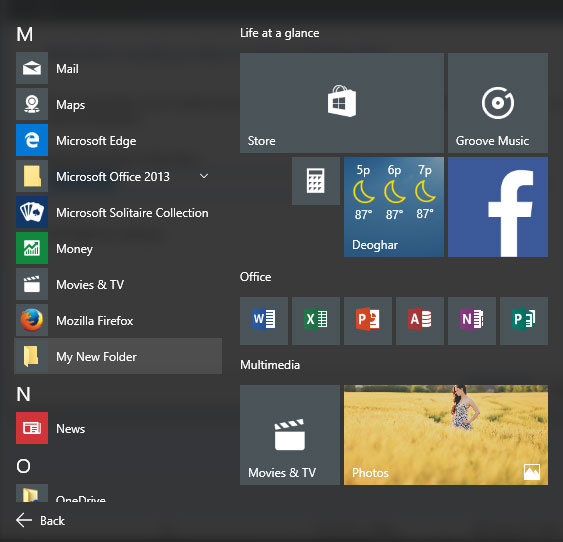Open the Mail app icon
This screenshot has width=563, height=542.
[x=32, y=68]
